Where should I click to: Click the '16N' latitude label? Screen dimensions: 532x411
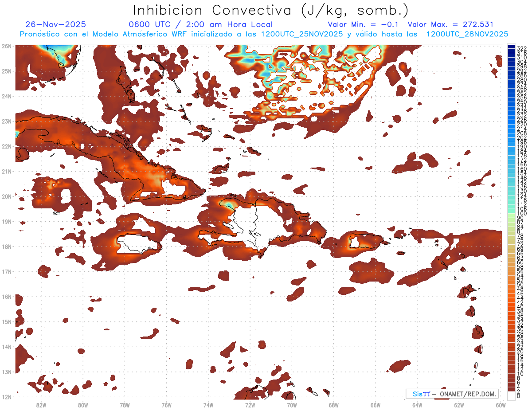[7, 297]
